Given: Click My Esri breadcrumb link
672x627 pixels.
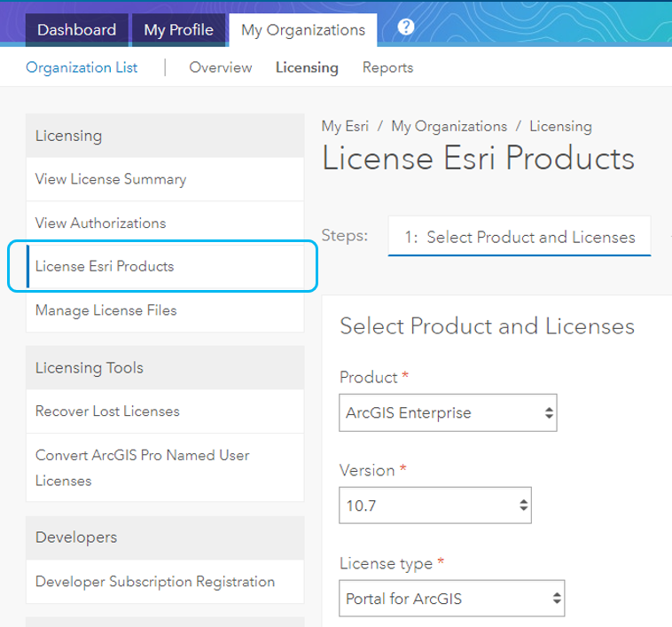Looking at the screenshot, I should click(x=345, y=127).
